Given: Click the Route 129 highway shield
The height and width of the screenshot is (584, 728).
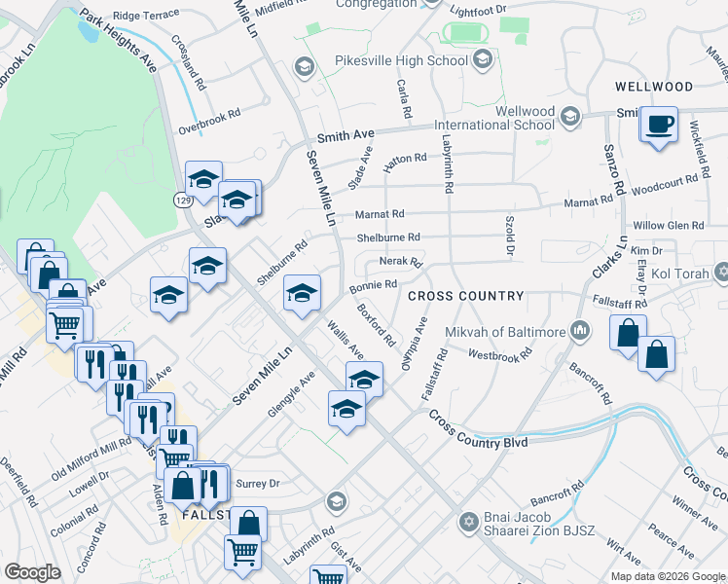Looking at the screenshot, I should 183,201.
